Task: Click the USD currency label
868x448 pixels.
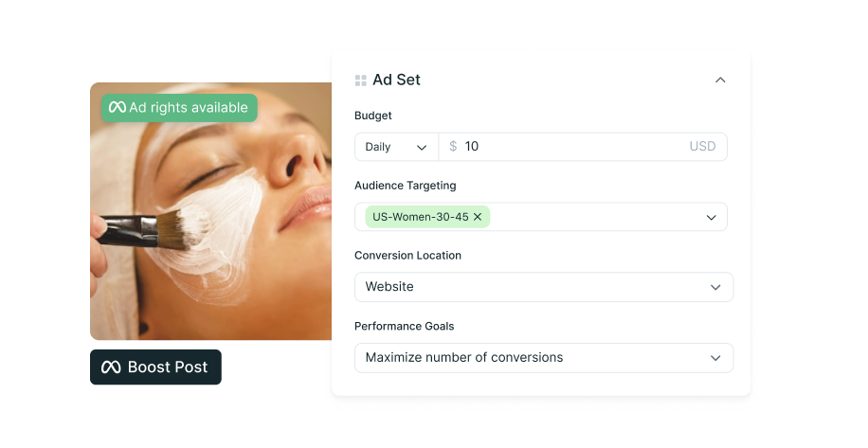Action: point(702,146)
